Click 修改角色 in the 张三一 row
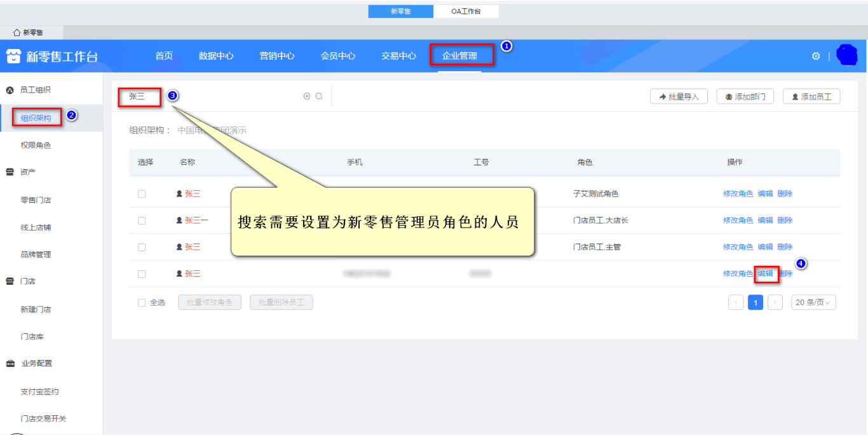Screen dimensions: 868x435 click(738, 221)
